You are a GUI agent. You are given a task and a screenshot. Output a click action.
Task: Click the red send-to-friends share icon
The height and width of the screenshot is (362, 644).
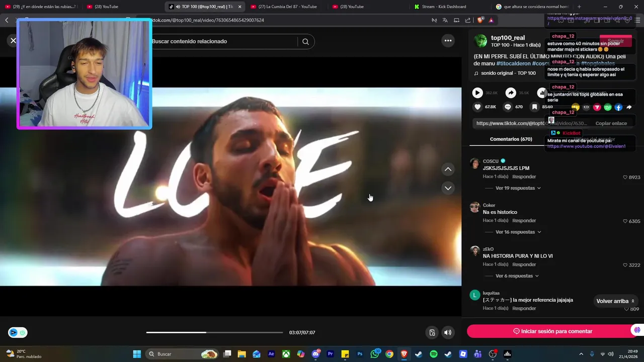click(597, 108)
